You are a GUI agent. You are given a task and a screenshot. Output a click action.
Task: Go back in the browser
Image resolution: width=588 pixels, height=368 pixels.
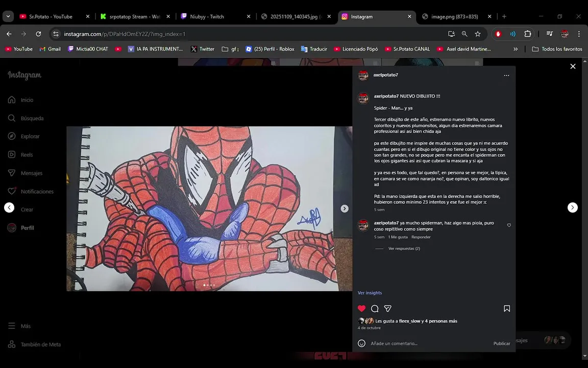tap(9, 34)
